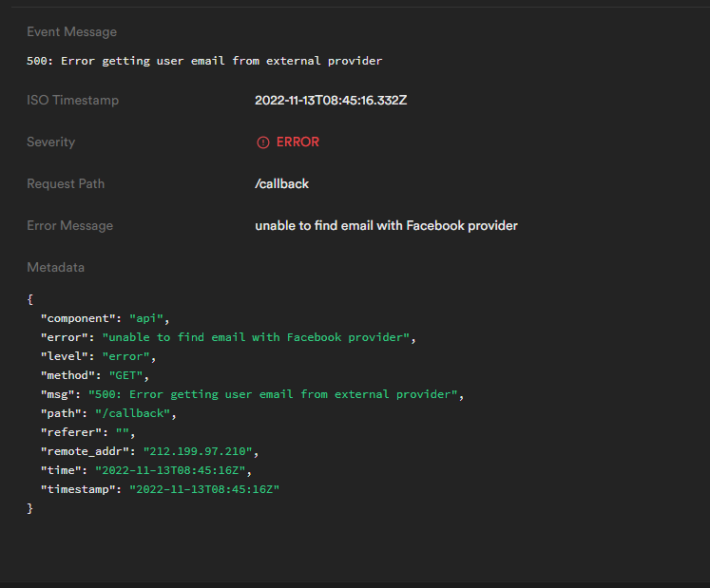Click the Metadata section heading

click(x=55, y=268)
